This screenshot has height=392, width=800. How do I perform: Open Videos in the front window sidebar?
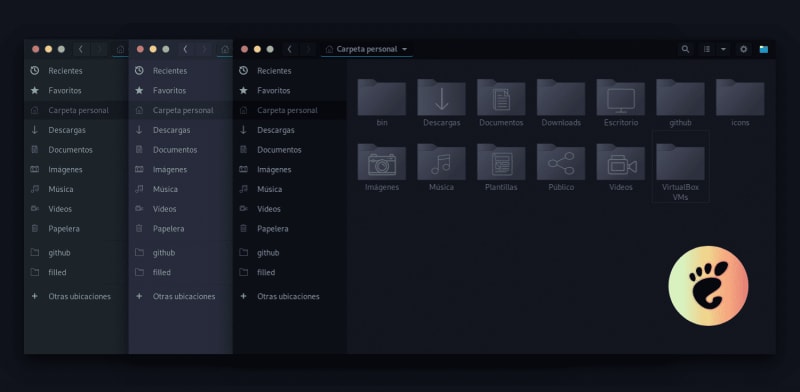[289, 209]
